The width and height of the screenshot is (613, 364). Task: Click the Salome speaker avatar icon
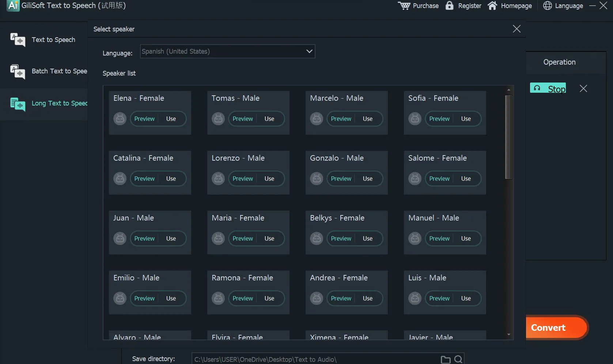pyautogui.click(x=415, y=179)
